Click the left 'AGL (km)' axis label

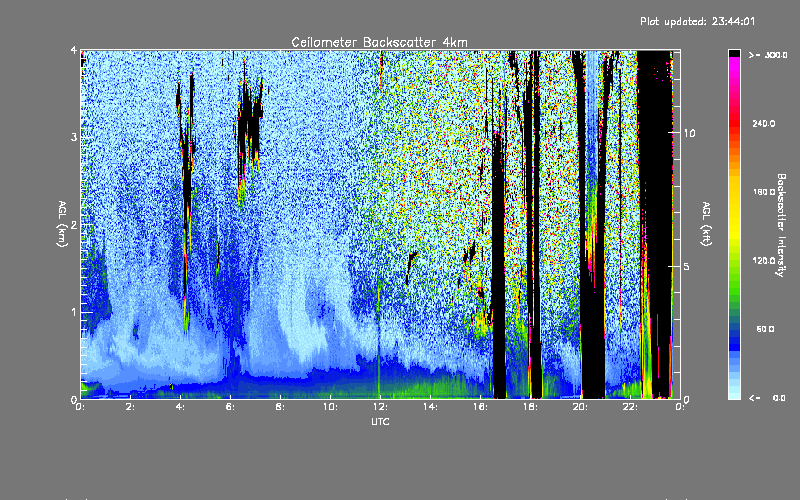pos(62,224)
